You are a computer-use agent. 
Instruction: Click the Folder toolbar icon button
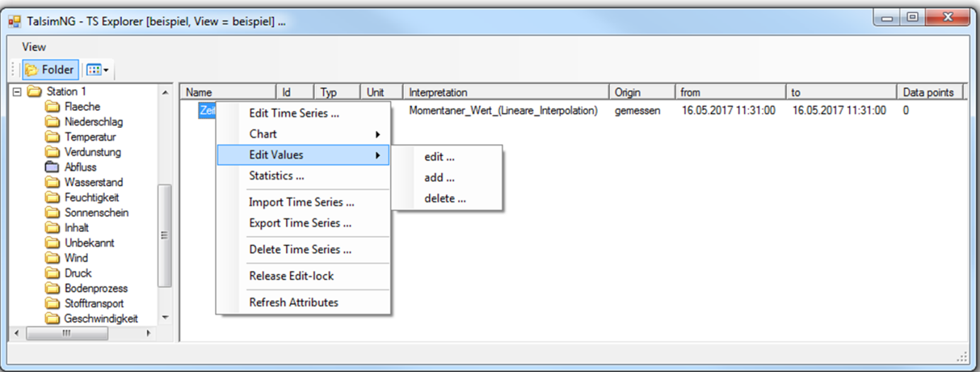click(50, 69)
